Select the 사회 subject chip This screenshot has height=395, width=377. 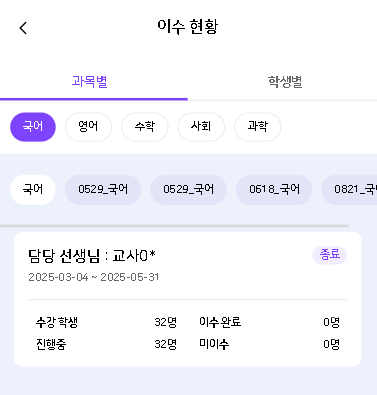tap(201, 127)
